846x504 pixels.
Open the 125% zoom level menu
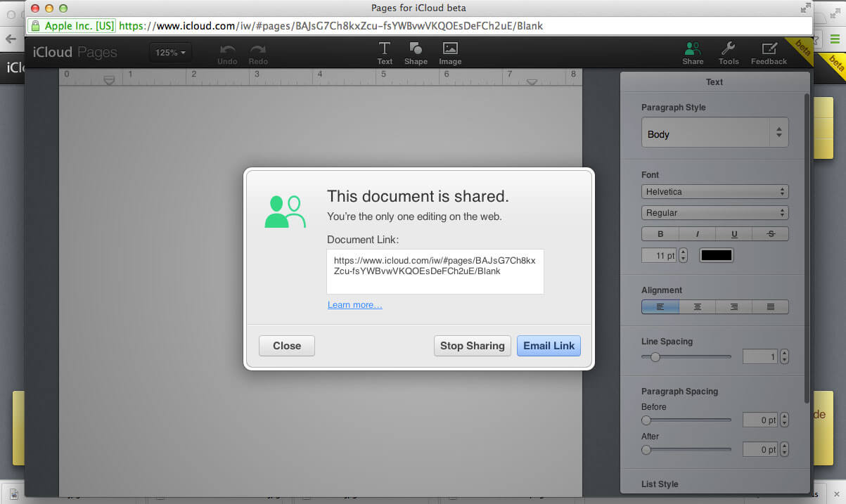pyautogui.click(x=169, y=52)
